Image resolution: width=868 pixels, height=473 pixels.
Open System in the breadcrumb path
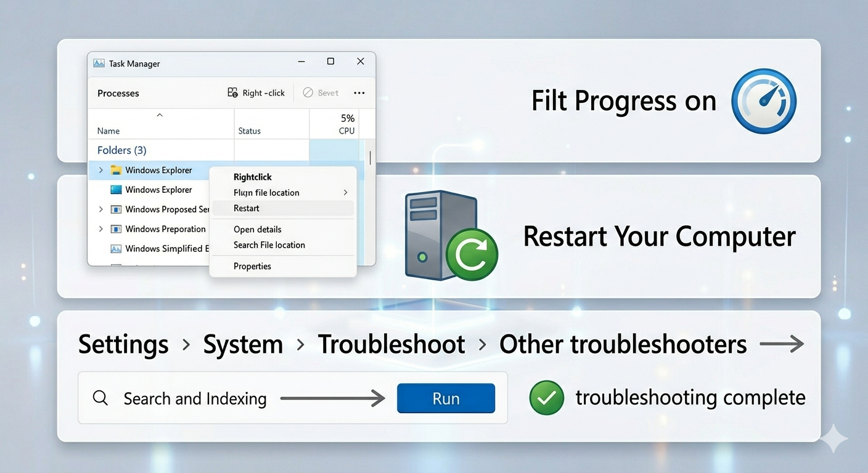(243, 344)
